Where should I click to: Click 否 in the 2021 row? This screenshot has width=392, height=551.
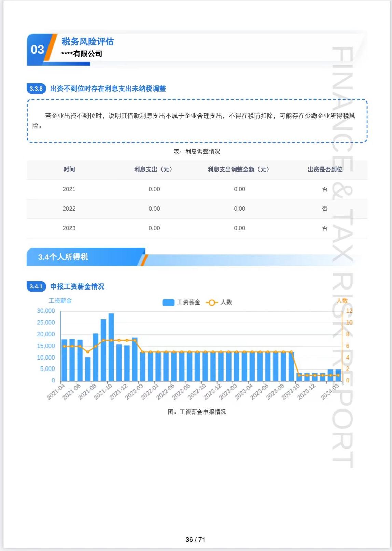click(x=325, y=189)
